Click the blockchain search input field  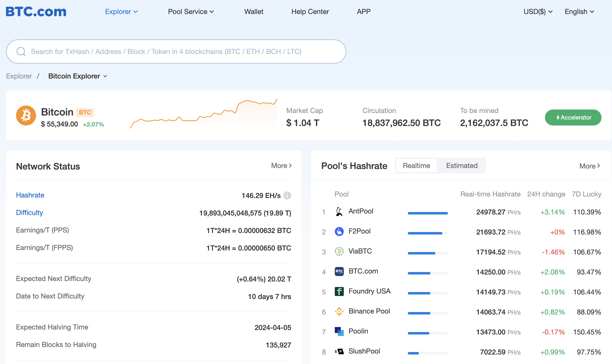pyautogui.click(x=176, y=51)
